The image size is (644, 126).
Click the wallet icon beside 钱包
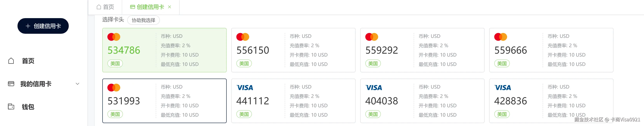point(11,107)
